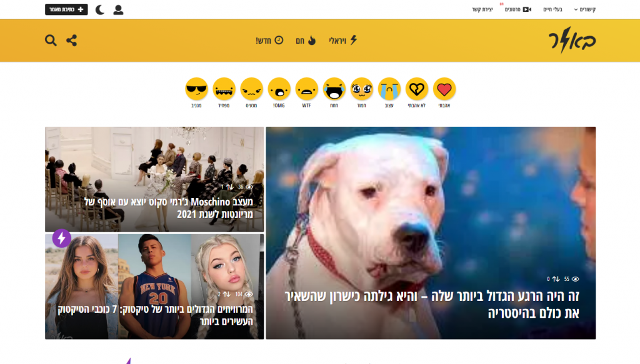
Task: Open the חדש! clock tab
Action: coord(269,41)
